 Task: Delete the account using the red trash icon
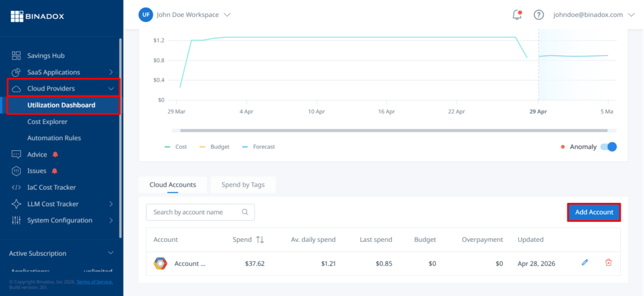(609, 262)
